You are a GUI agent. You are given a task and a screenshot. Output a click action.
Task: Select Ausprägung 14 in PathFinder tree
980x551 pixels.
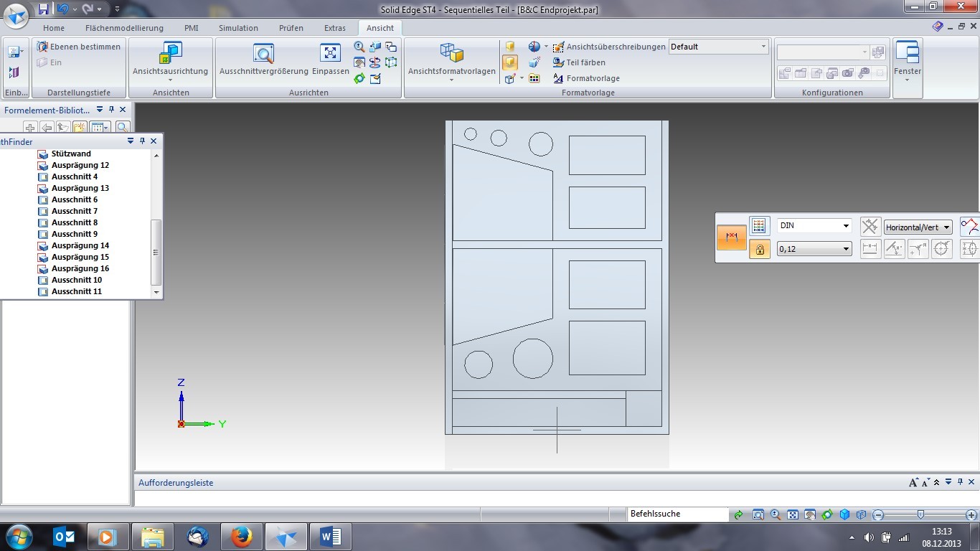click(80, 245)
